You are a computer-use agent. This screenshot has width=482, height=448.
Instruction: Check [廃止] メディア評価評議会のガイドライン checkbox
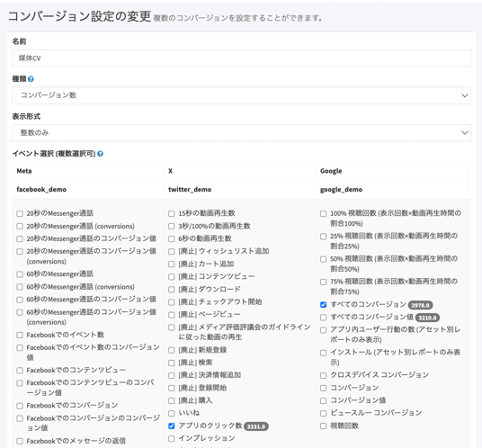point(172,327)
